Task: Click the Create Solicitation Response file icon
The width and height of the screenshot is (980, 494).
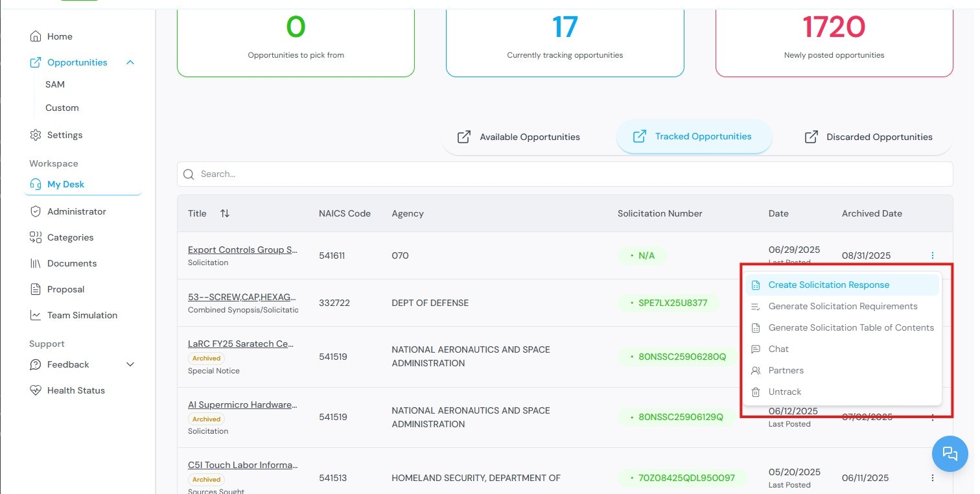Action: 755,285
